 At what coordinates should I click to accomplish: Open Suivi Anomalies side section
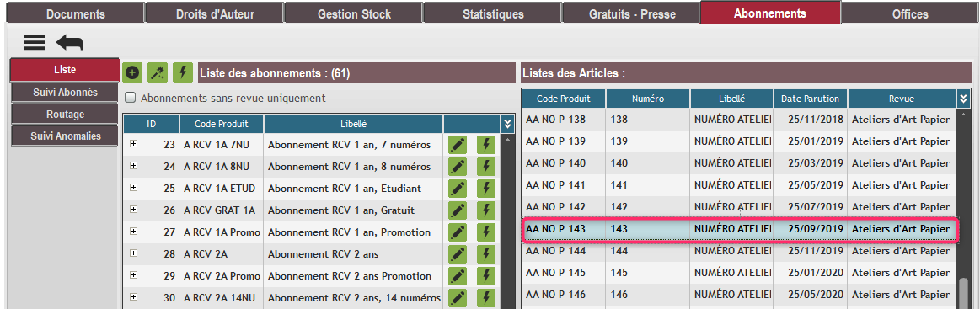[x=64, y=136]
